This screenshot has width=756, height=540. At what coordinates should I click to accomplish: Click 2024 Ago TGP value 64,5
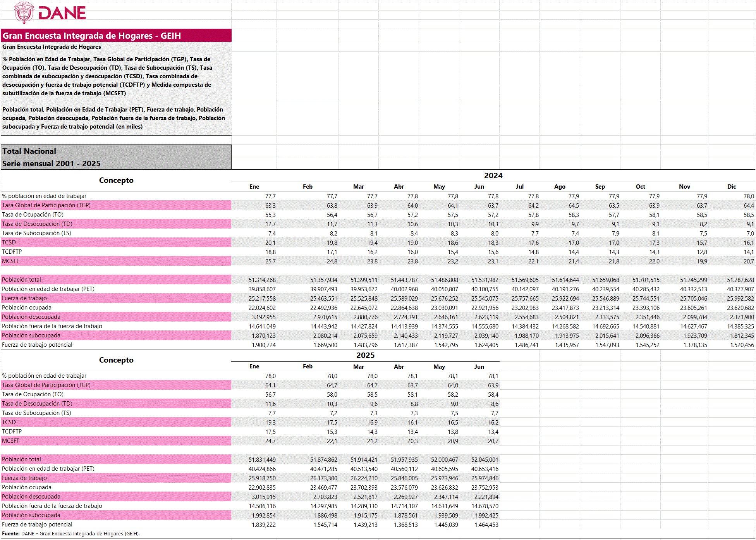point(574,206)
